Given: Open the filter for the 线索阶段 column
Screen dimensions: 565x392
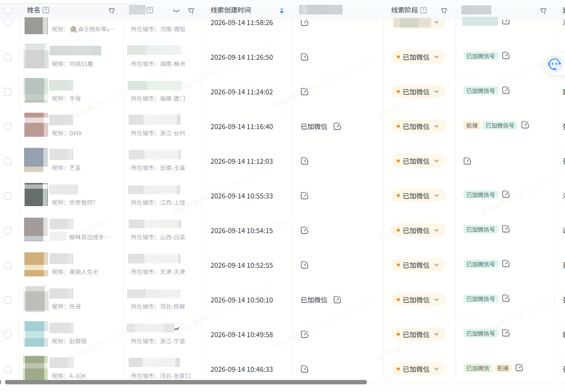Looking at the screenshot, I should click(444, 11).
